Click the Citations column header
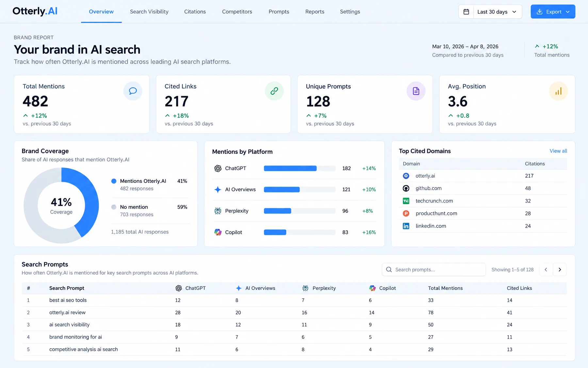588x368 pixels. click(x=535, y=164)
